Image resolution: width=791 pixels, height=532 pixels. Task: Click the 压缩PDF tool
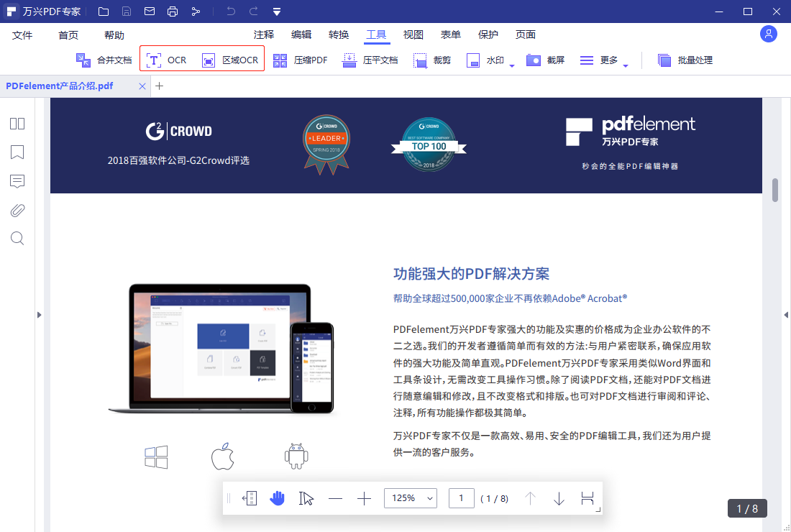tap(301, 60)
